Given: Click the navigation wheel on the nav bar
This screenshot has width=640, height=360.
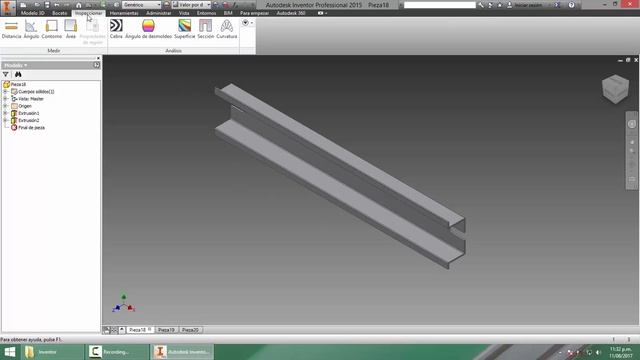Looking at the screenshot, I should [631, 124].
